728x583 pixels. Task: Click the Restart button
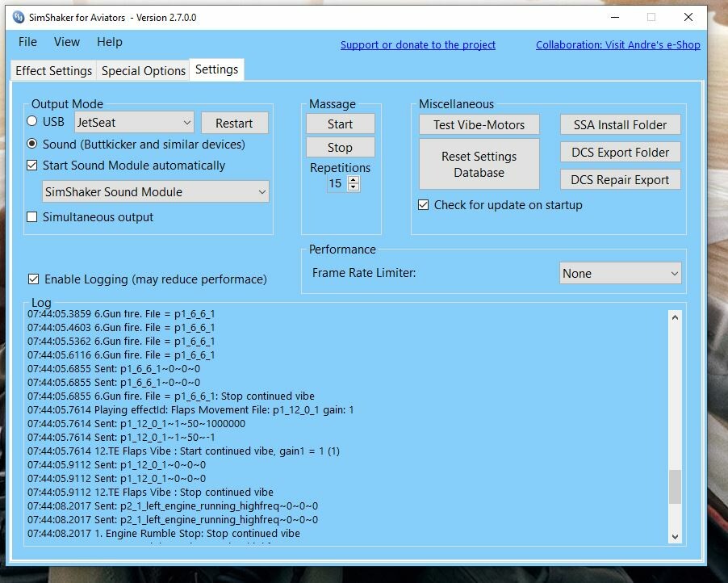tap(234, 123)
